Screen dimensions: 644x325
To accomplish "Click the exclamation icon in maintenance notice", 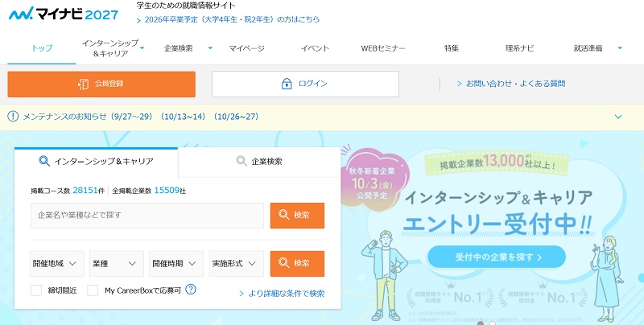I will pyautogui.click(x=13, y=117).
